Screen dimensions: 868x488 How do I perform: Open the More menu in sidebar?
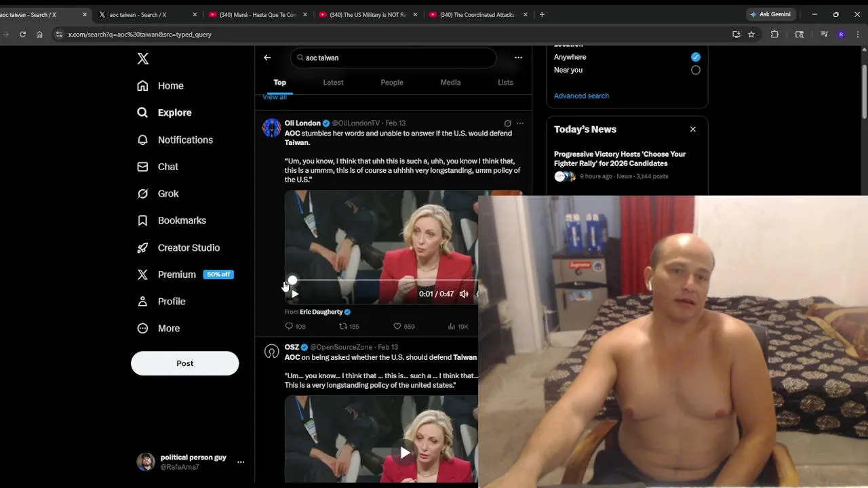coord(158,328)
